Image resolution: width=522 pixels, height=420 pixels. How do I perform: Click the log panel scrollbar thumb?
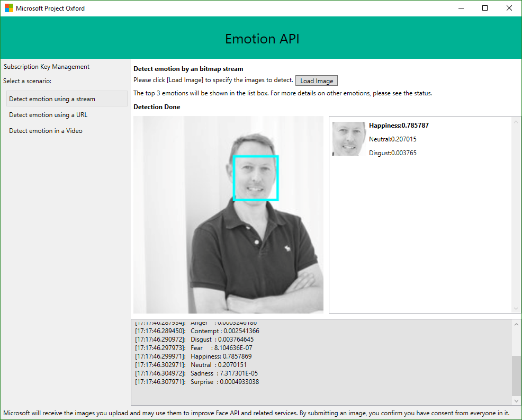516,375
